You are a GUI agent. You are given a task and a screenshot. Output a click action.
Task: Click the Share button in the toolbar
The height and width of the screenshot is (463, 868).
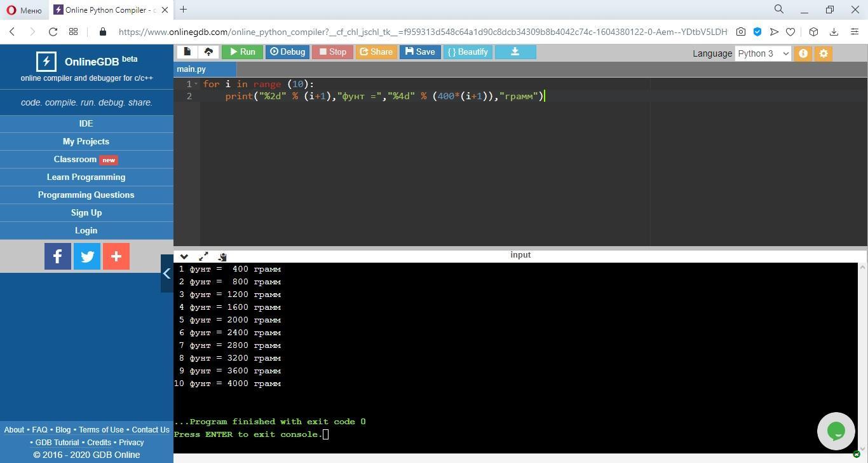click(x=376, y=52)
